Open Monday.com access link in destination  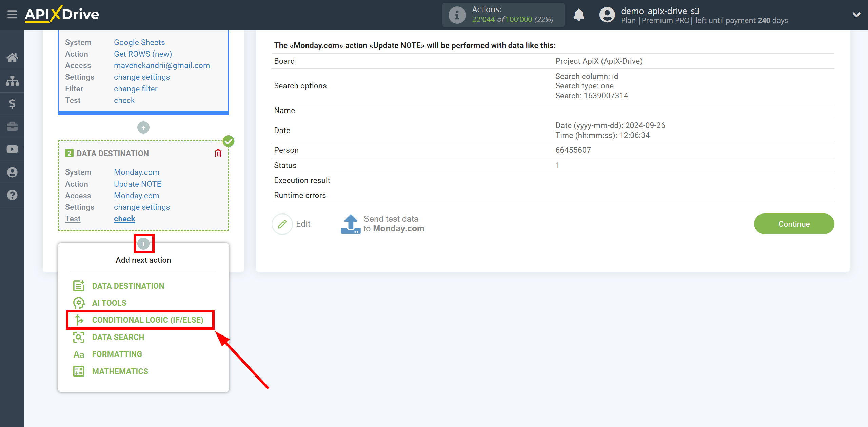tap(137, 196)
